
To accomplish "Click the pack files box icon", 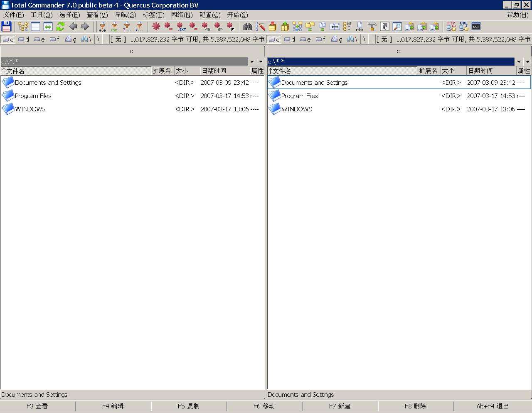I will [x=273, y=27].
